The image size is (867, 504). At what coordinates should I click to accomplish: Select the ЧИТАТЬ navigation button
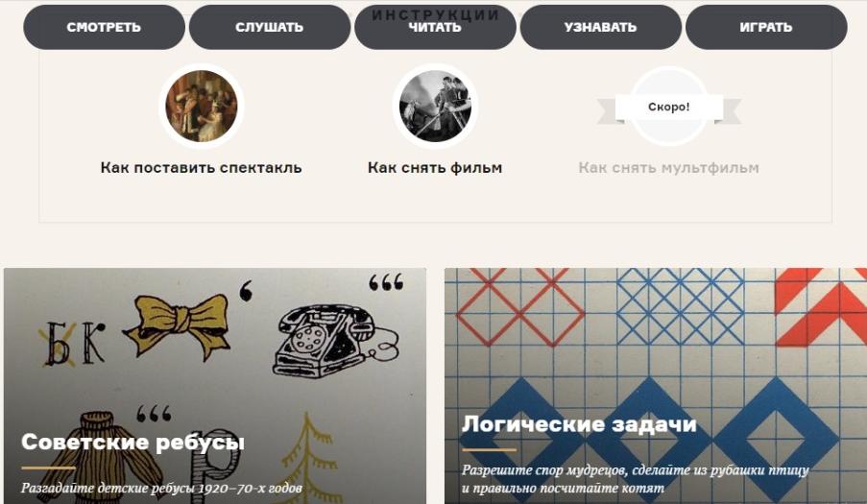click(x=435, y=27)
